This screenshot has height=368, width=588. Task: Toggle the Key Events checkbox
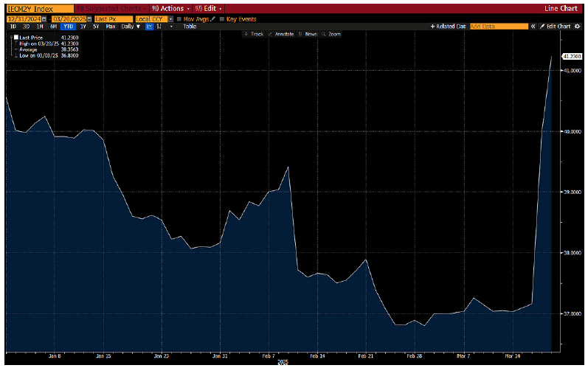coord(222,18)
